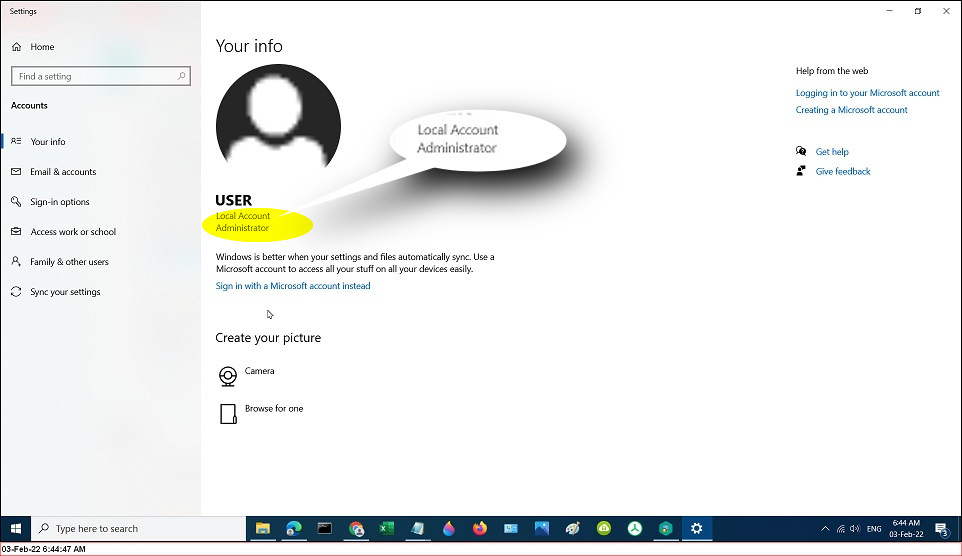962x556 pixels.
Task: Open the network icon in the system tray
Action: (841, 528)
